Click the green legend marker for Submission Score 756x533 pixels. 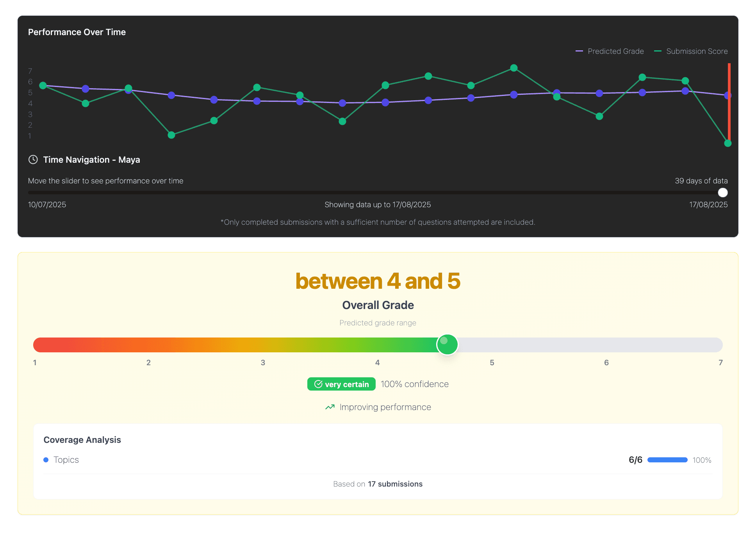tap(659, 51)
